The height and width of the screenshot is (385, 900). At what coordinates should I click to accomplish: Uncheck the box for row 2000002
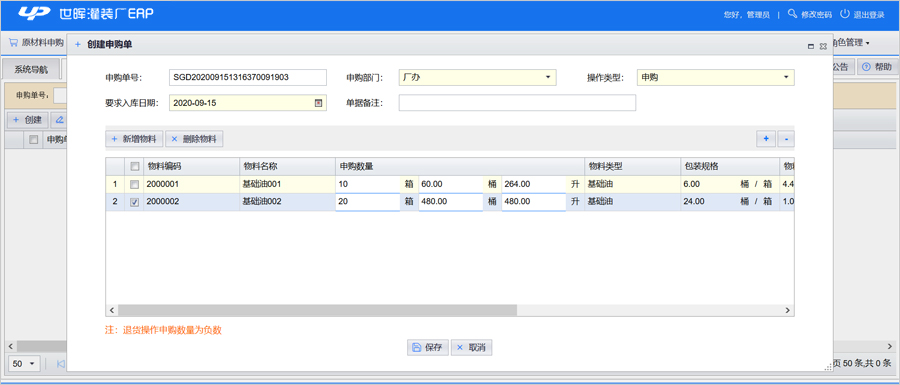(134, 203)
